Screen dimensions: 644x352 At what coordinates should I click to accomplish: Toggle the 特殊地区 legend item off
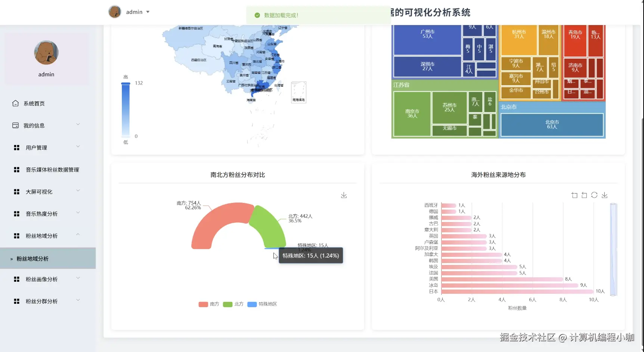(x=262, y=304)
